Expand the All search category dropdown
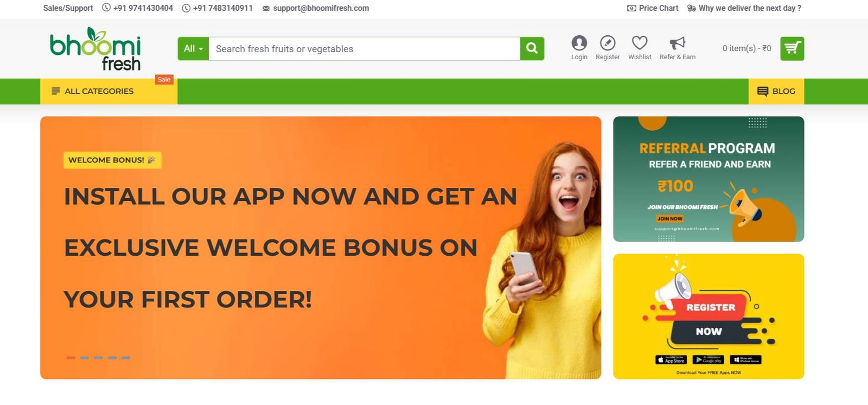Viewport: 868px width, 405px height. 193,49
